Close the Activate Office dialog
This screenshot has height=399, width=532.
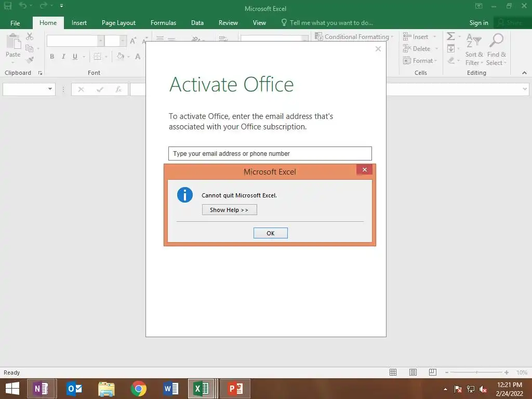coord(378,49)
